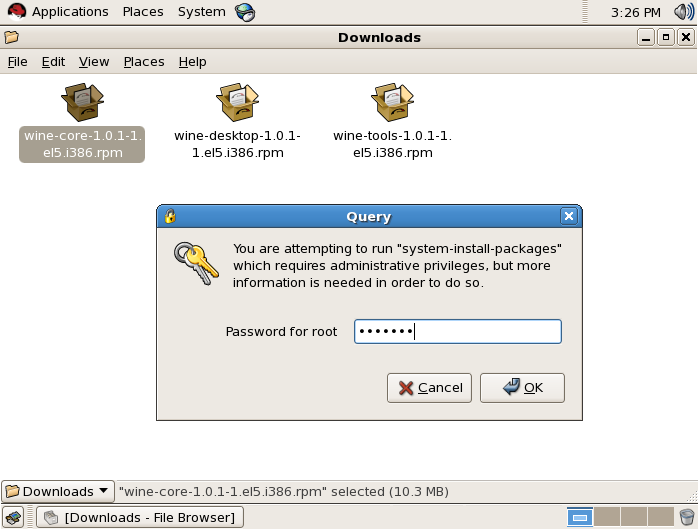Screen dimensions: 699x532
Task: Click the window resize grip
Action: (x=692, y=497)
